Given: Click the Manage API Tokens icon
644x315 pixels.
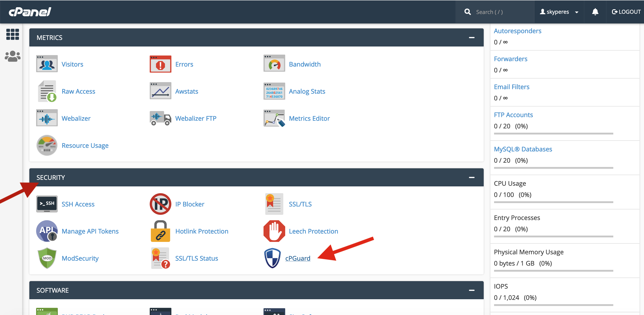Looking at the screenshot, I should click(x=47, y=231).
